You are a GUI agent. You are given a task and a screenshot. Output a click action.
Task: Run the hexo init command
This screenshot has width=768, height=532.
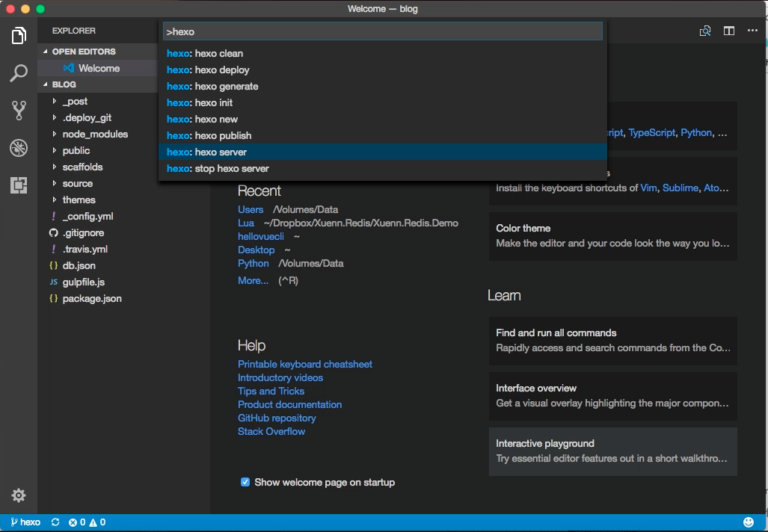383,103
